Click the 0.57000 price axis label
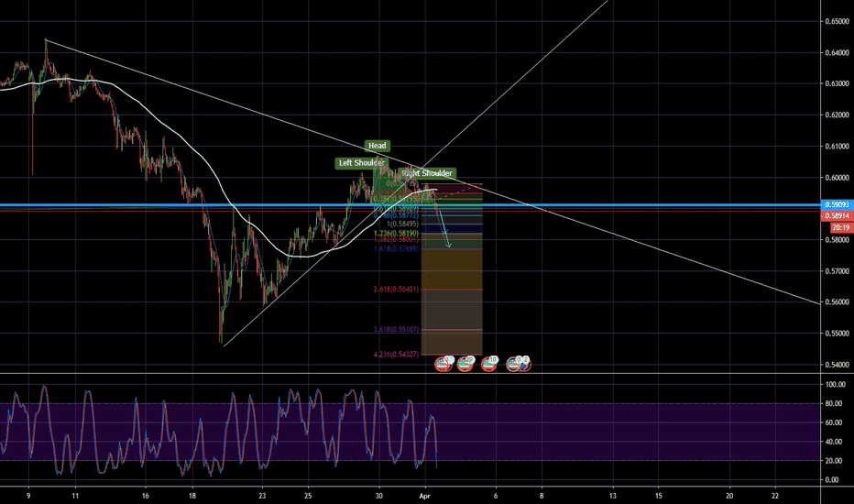 click(838, 271)
